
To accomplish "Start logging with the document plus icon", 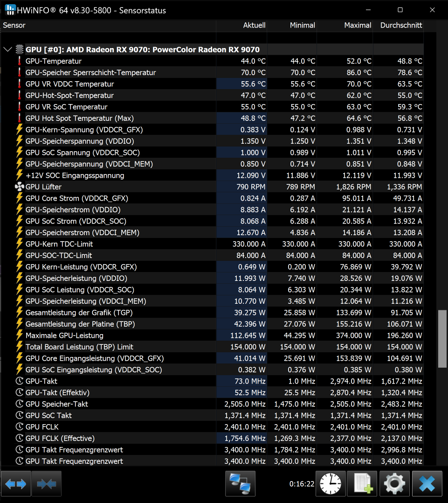I will pos(362,484).
